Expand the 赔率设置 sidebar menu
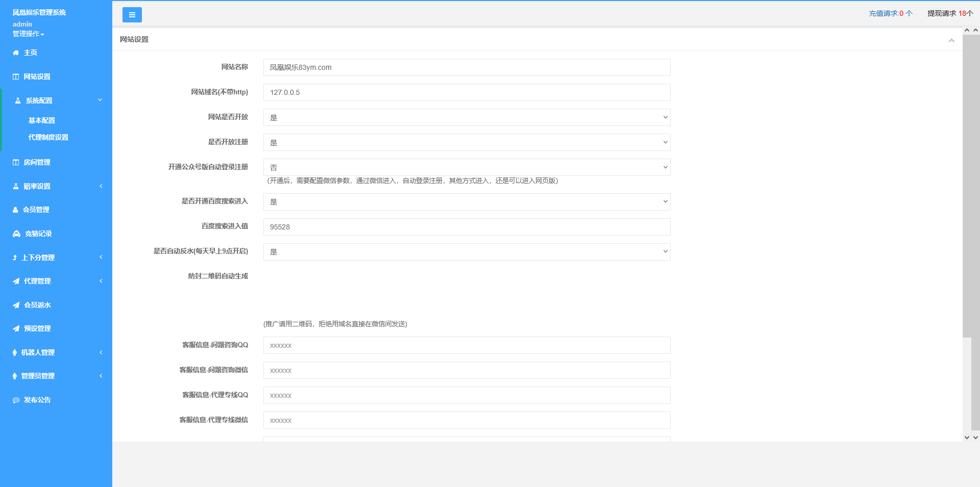This screenshot has height=487, width=980. pyautogui.click(x=56, y=186)
